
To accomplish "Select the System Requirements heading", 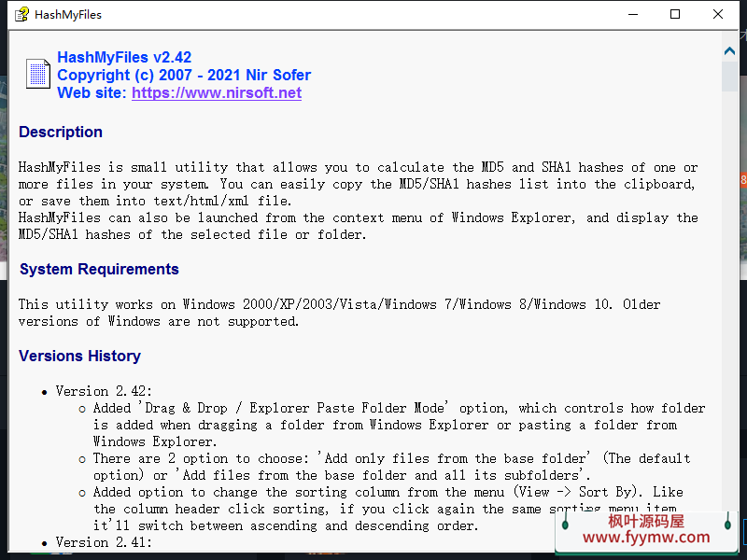I will 99,269.
